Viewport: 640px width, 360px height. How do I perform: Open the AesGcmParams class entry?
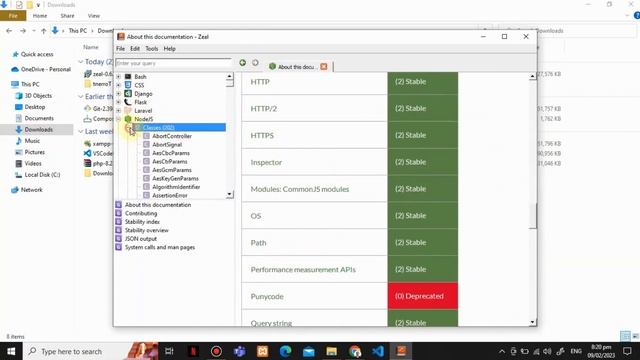pyautogui.click(x=172, y=170)
